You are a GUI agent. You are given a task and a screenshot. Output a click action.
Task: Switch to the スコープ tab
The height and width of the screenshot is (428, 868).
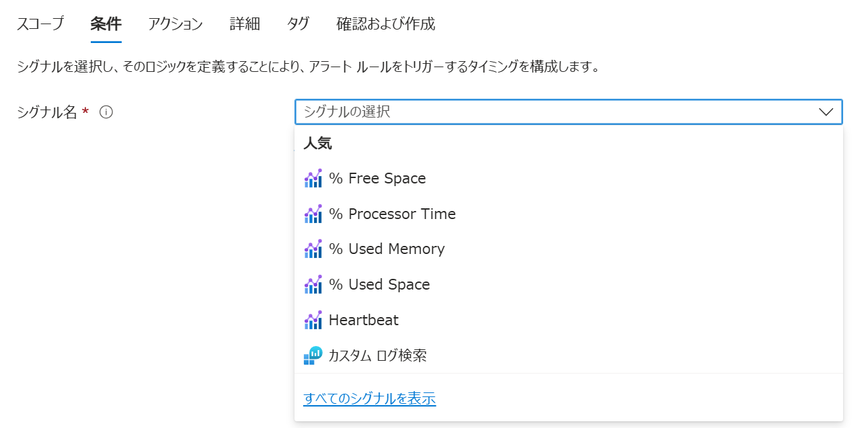pos(40,24)
